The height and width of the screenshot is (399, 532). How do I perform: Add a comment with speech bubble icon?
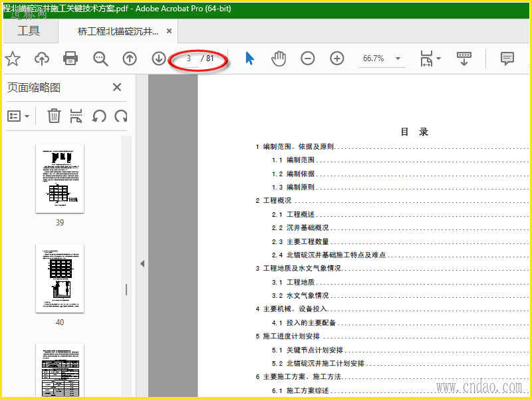coord(507,59)
